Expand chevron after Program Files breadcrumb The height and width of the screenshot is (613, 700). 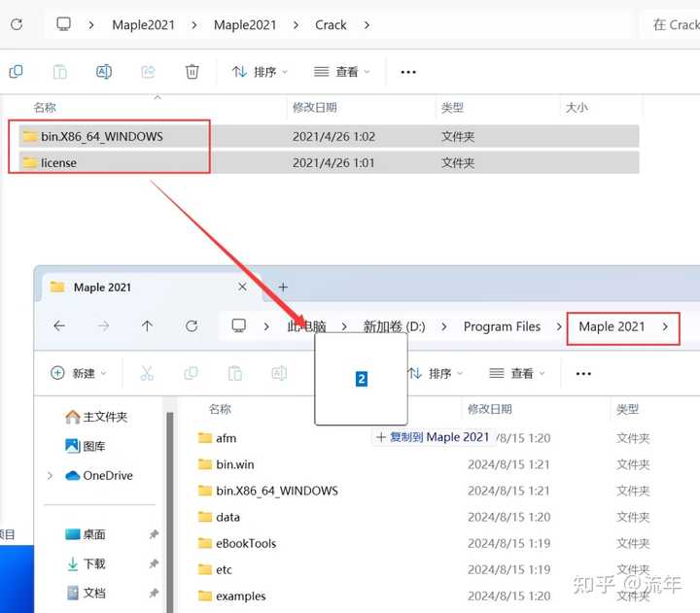point(558,326)
